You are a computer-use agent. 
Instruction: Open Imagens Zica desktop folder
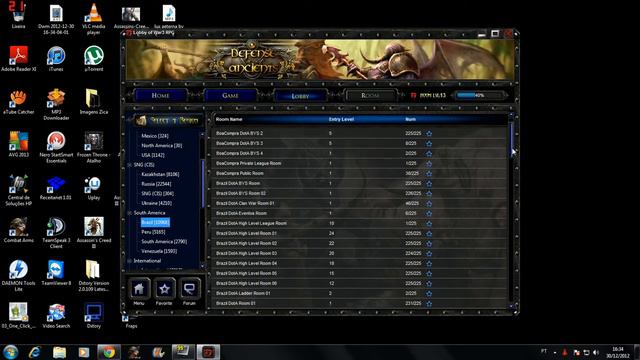point(93,102)
